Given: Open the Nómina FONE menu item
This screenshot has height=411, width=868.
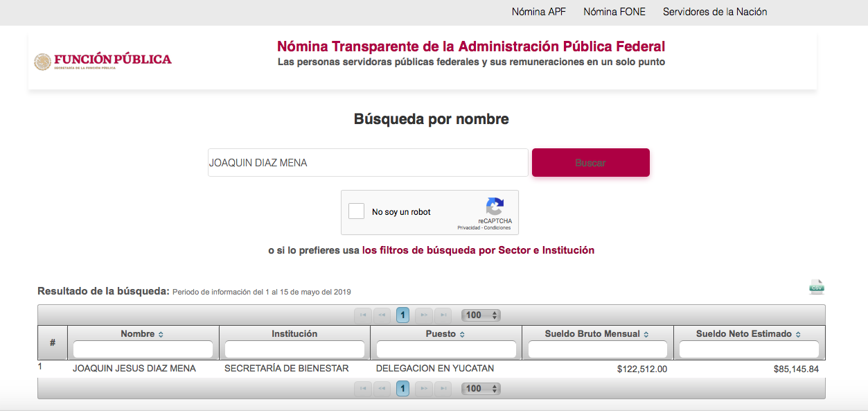Looking at the screenshot, I should 614,12.
